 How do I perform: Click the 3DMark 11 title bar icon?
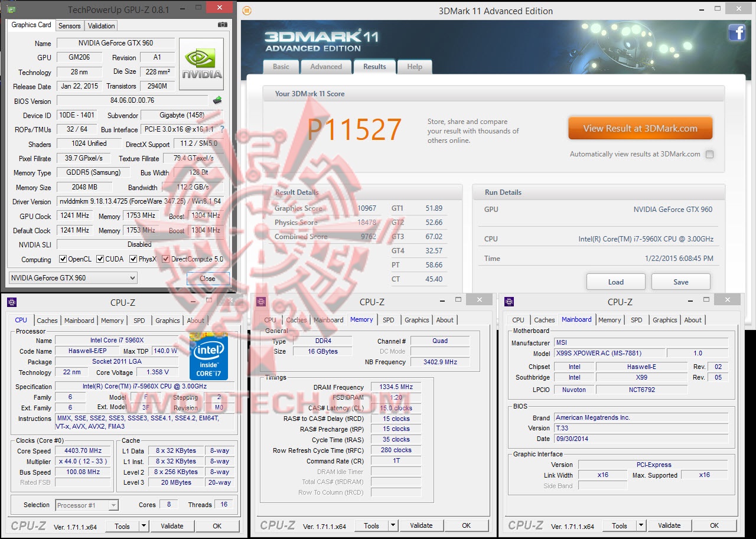tap(247, 11)
